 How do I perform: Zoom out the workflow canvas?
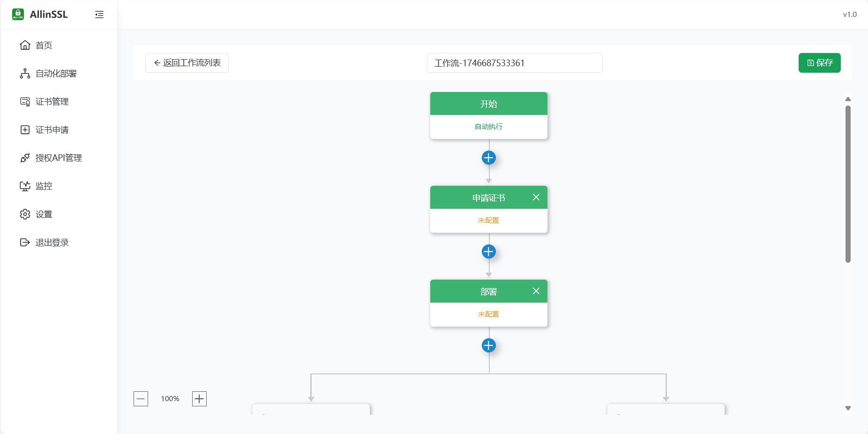click(x=141, y=399)
